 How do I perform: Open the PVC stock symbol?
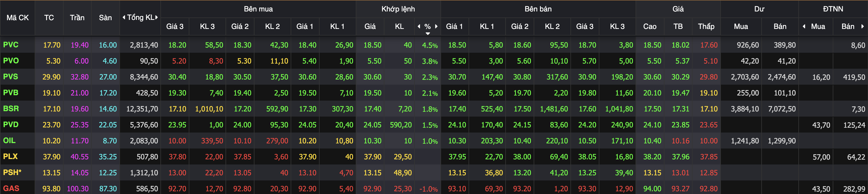pyautogui.click(x=11, y=45)
